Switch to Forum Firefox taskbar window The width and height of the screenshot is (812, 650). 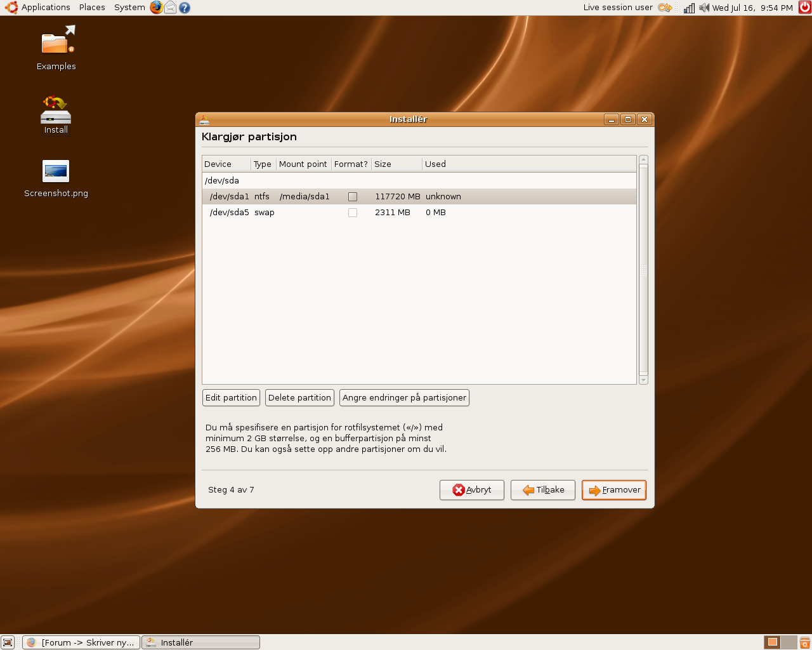click(x=81, y=642)
